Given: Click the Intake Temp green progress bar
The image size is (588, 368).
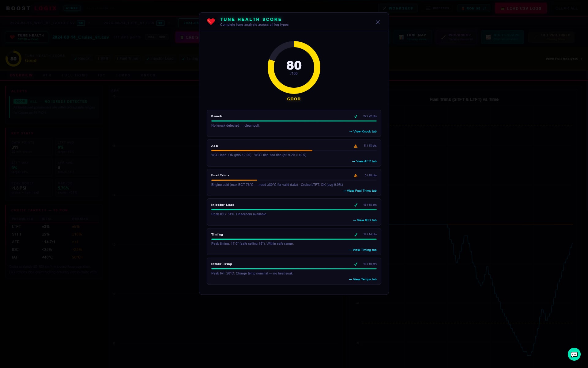Looking at the screenshot, I should coord(294,269).
